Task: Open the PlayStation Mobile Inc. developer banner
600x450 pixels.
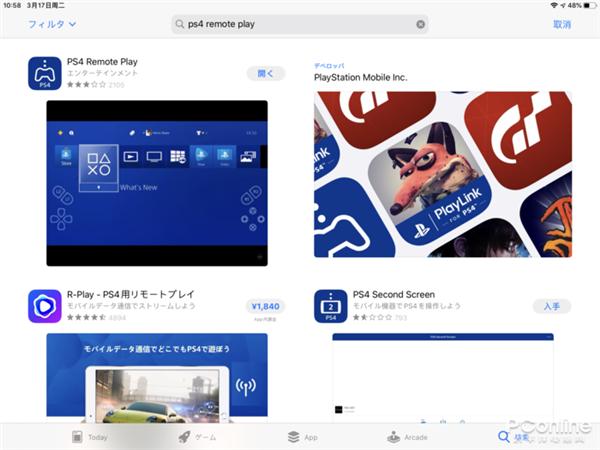Action: point(443,174)
